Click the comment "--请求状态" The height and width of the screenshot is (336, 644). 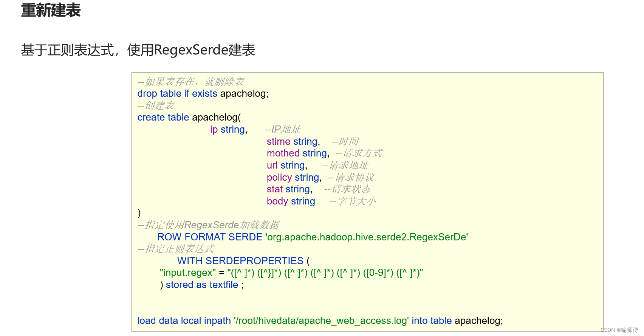tap(348, 189)
